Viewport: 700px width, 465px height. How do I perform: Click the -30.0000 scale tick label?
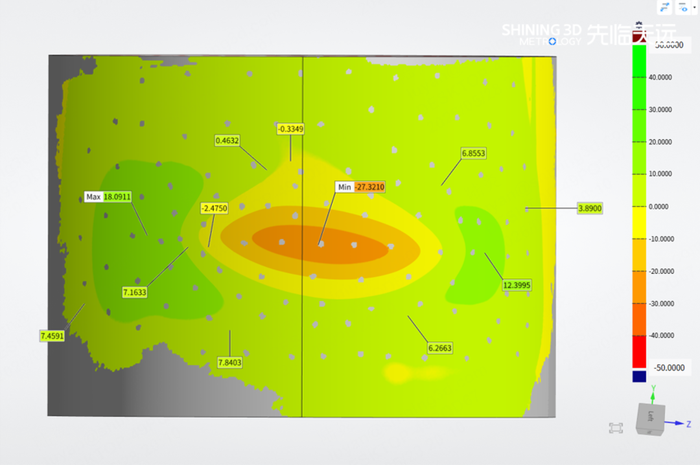click(661, 304)
